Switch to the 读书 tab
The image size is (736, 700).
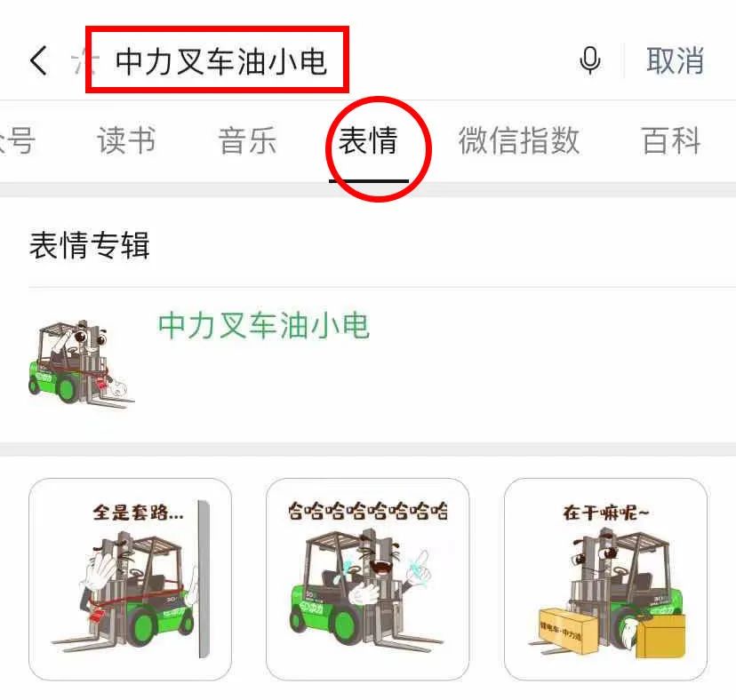click(126, 139)
